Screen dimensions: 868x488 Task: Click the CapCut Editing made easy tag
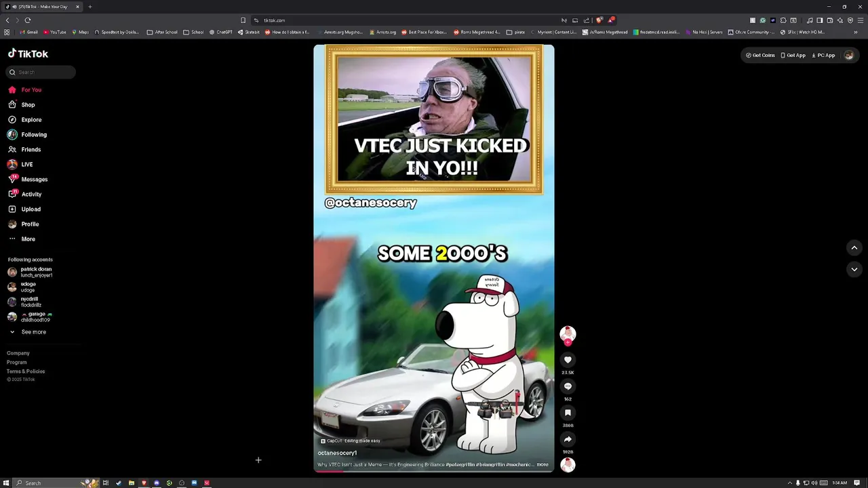pyautogui.click(x=350, y=441)
